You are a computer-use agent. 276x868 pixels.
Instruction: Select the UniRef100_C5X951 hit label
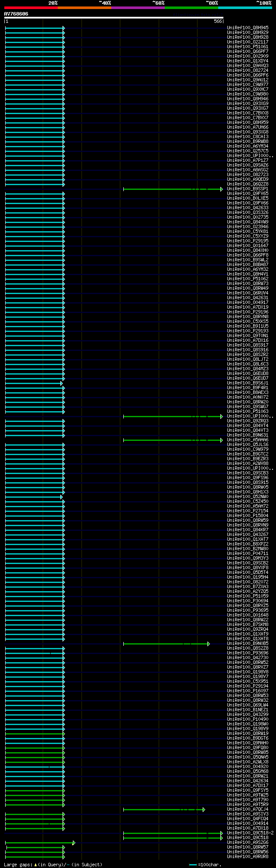pos(248,682)
